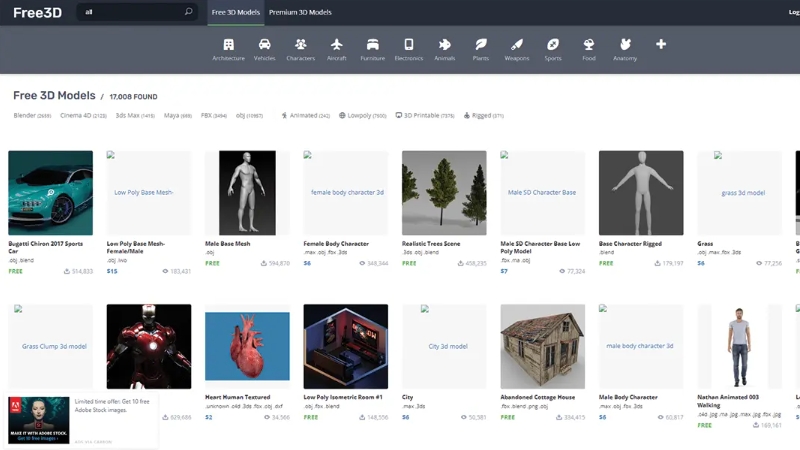
Task: Open Male Base Mesh thumbnail
Action: tap(247, 193)
